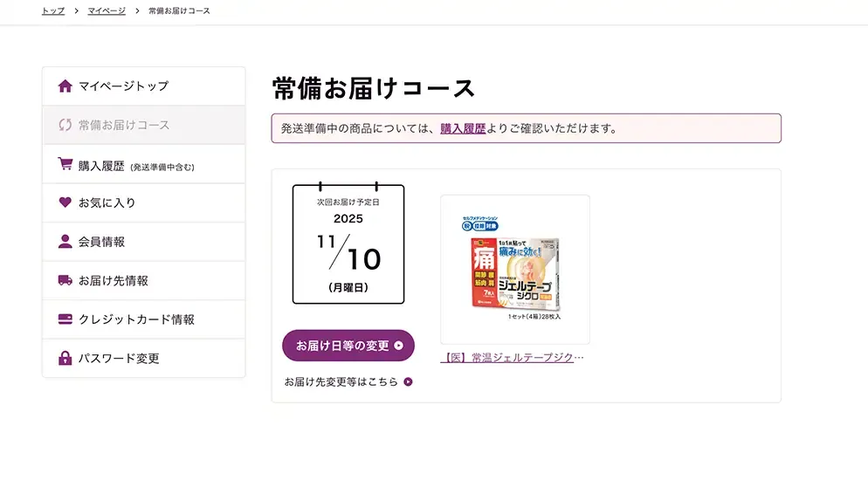Click the person icon for 会員情報
The image size is (868, 494).
tap(65, 241)
